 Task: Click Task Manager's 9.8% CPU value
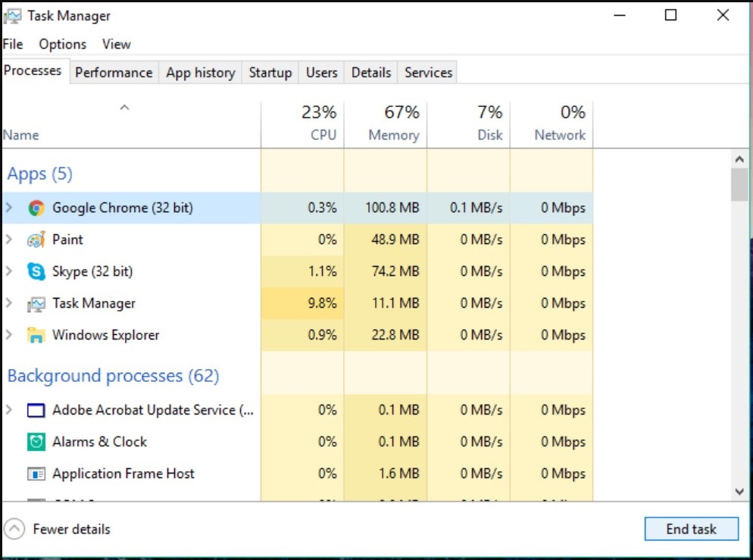point(322,303)
